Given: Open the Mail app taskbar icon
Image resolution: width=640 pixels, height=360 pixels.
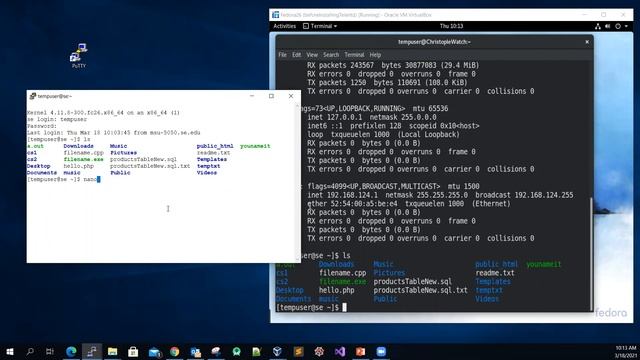Looking at the screenshot, I should tap(154, 351).
